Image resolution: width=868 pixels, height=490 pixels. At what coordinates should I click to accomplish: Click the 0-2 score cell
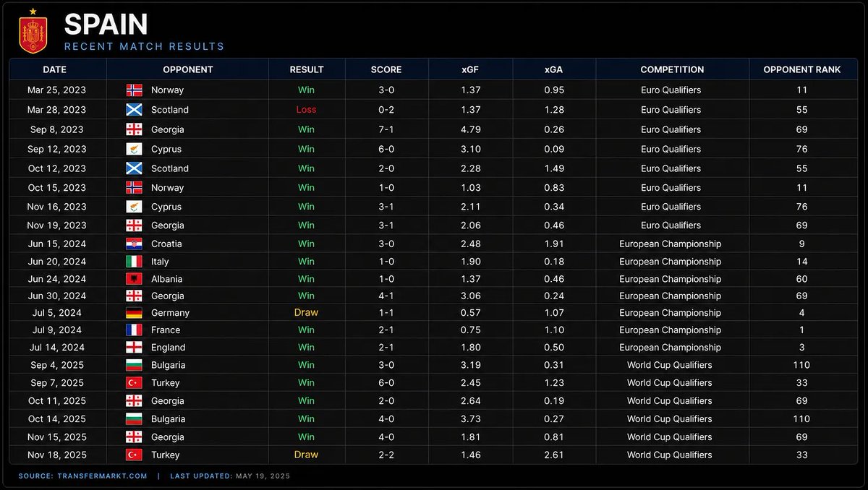coord(386,110)
